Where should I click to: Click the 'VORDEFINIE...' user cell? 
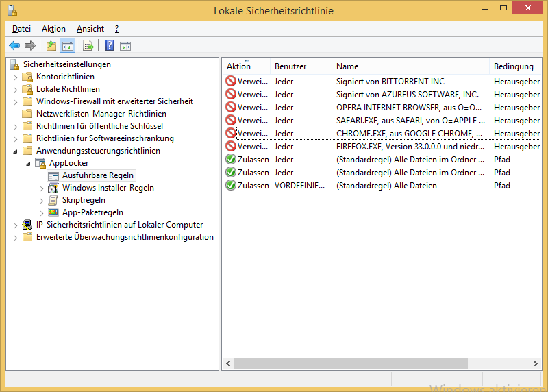(299, 186)
